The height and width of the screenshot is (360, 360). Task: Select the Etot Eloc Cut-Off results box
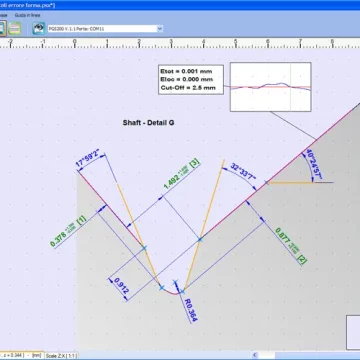click(x=191, y=80)
